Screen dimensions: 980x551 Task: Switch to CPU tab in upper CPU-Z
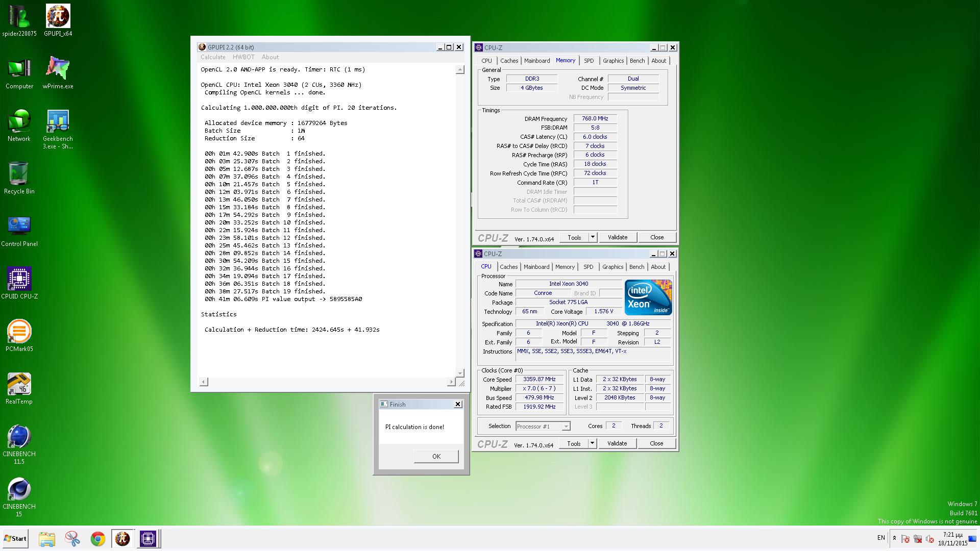tap(486, 61)
